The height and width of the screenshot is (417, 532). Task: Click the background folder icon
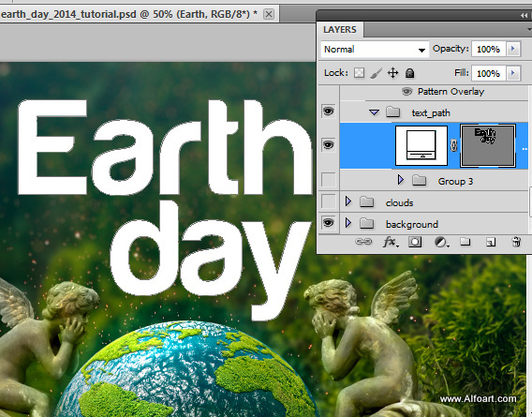[x=366, y=223]
